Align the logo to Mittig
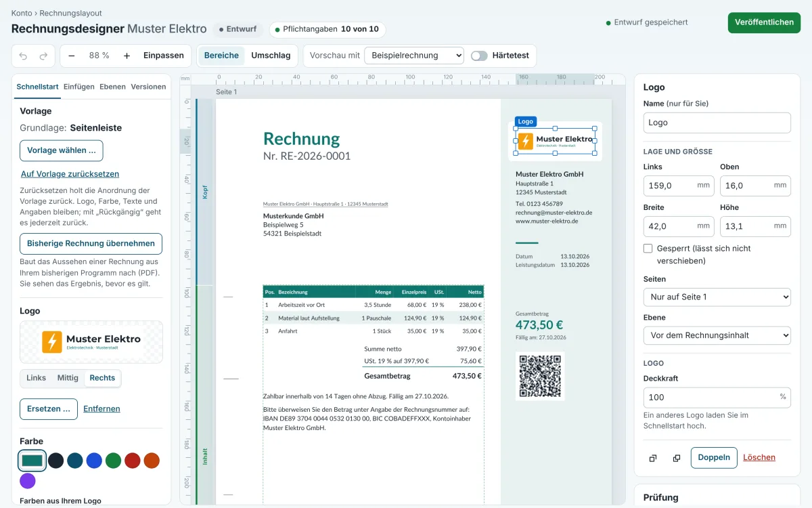812x508 pixels. 68,378
